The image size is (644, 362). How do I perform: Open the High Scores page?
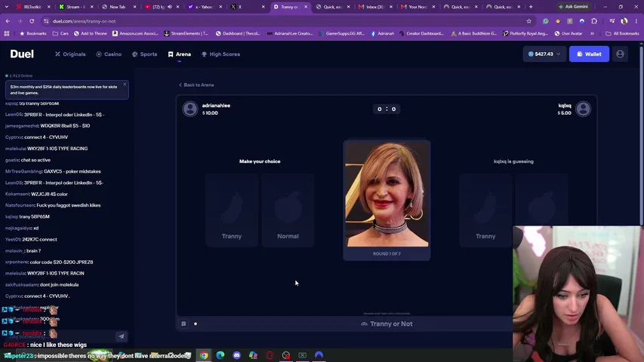click(x=220, y=54)
